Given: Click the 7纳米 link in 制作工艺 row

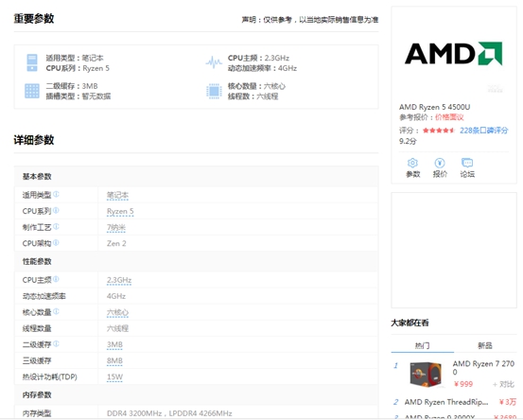Looking at the screenshot, I should click(116, 228).
